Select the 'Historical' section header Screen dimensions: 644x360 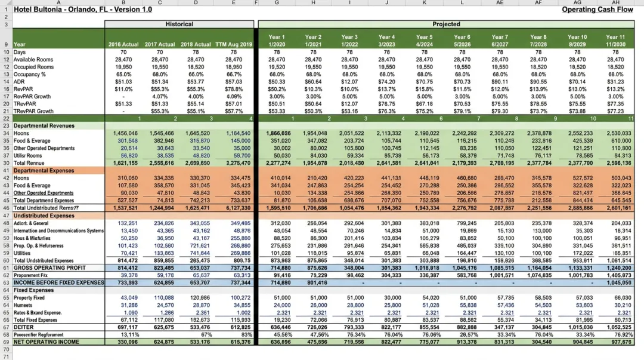[x=179, y=24]
